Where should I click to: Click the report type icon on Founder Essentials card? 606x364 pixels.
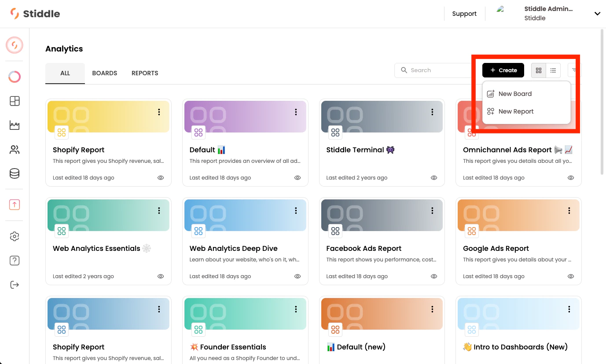[x=198, y=329]
